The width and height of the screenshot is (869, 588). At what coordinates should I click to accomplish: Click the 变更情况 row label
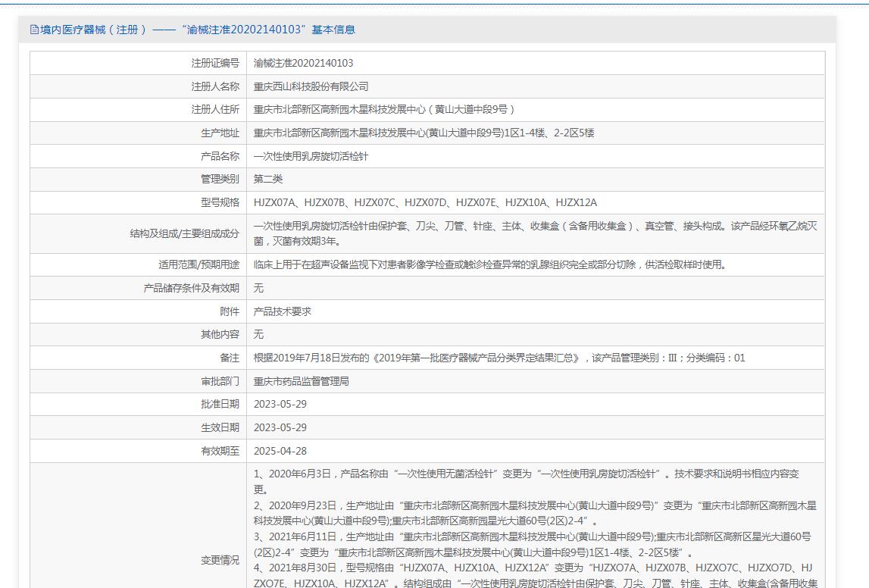click(x=220, y=561)
